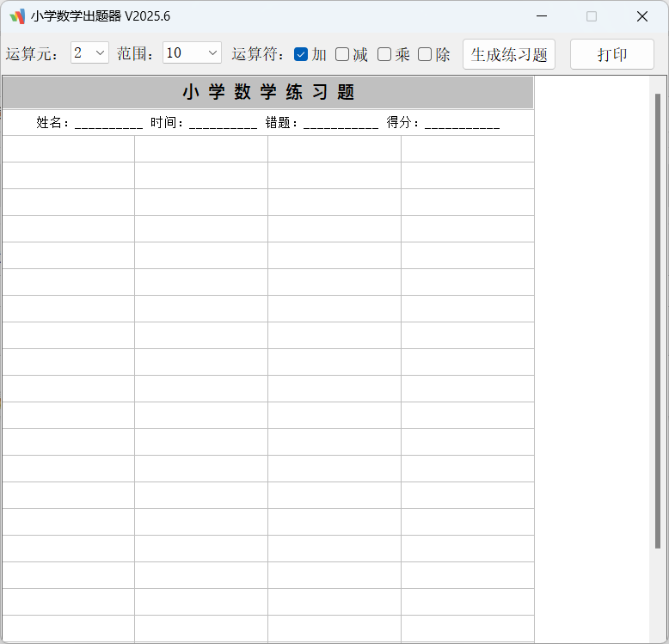Click the 时间 label on worksheet

click(x=167, y=123)
